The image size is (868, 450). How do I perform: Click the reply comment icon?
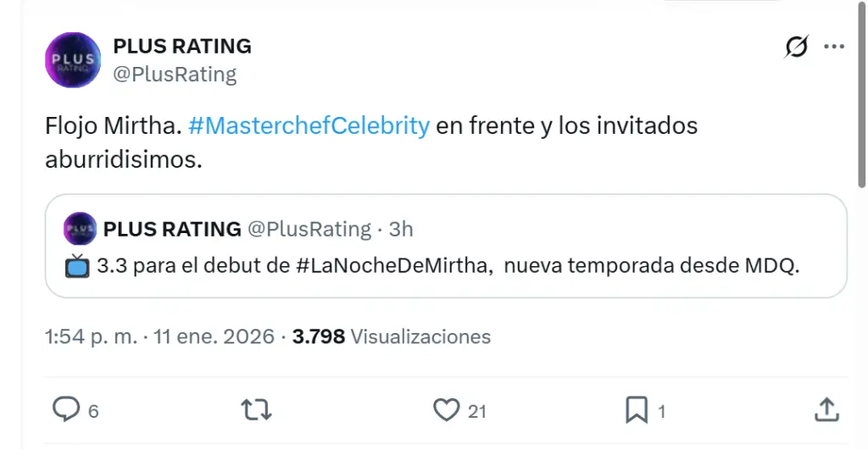pyautogui.click(x=66, y=410)
